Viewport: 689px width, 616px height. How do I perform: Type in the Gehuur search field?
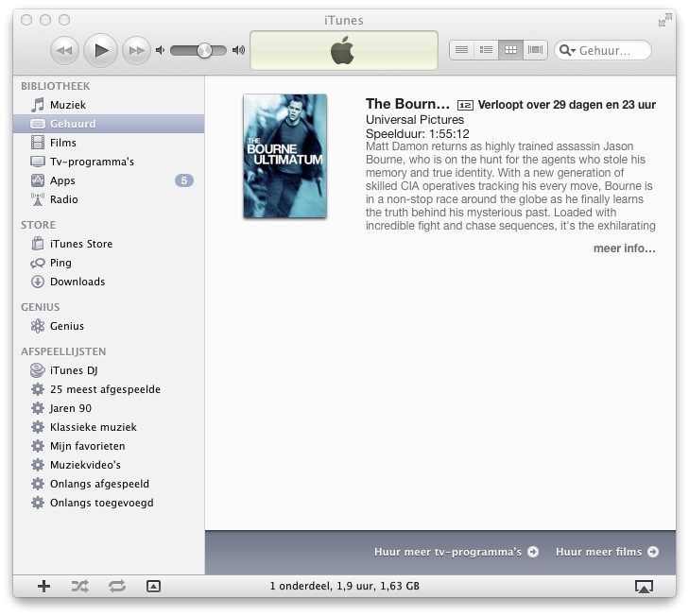pyautogui.click(x=610, y=50)
